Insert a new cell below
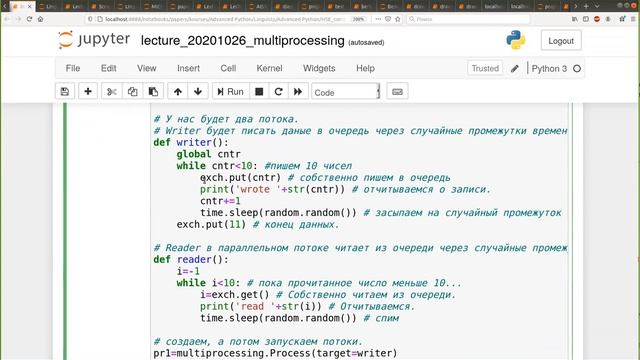Viewport: 640px width, 360px height. tap(88, 91)
